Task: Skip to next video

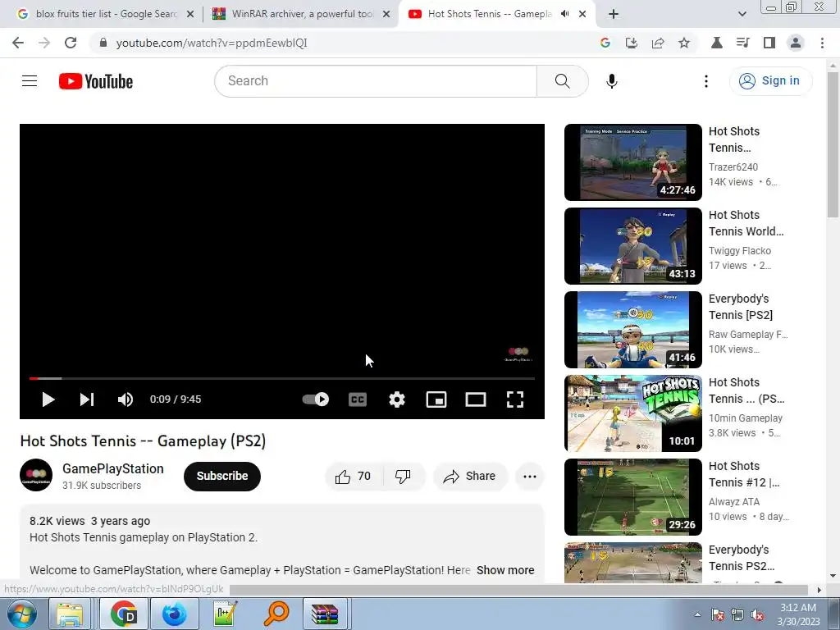Action: click(87, 399)
